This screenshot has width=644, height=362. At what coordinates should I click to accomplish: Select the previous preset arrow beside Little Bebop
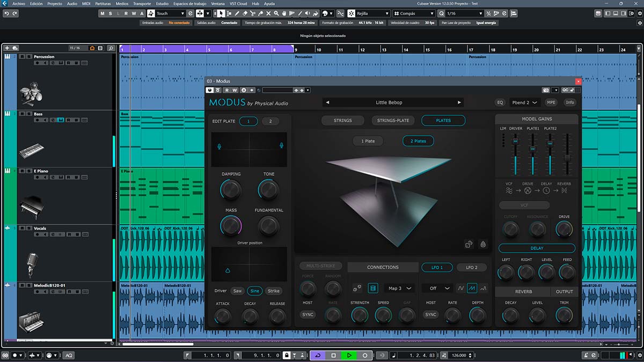click(x=328, y=102)
